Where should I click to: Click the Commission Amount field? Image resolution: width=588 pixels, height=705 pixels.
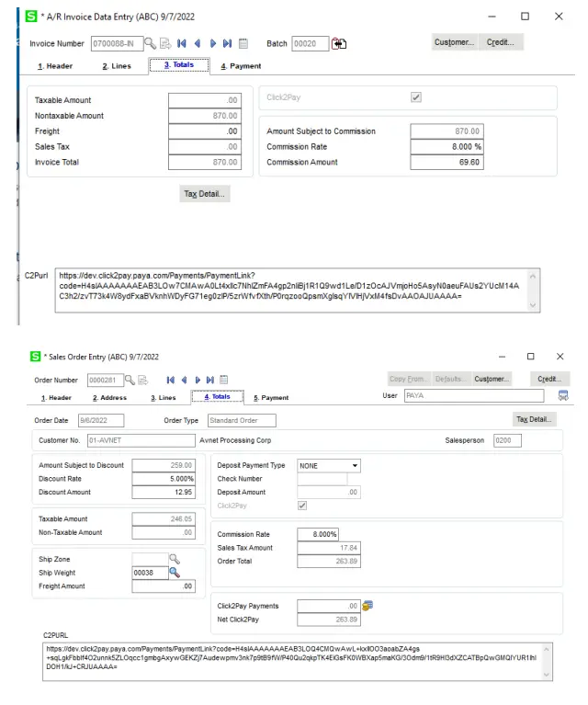[x=447, y=162]
